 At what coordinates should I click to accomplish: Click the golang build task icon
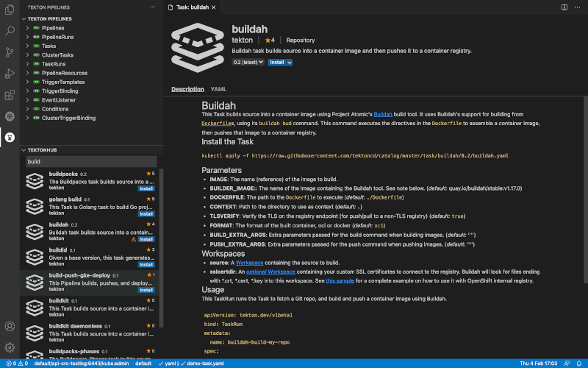35,206
